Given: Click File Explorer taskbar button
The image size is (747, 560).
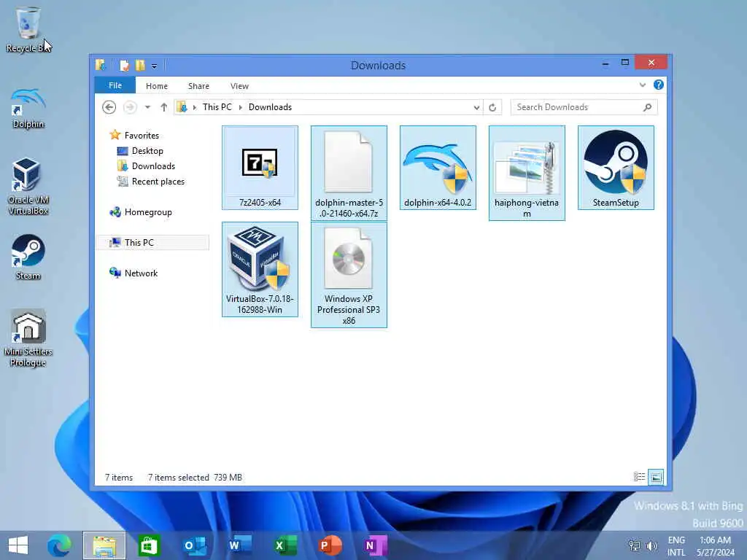Looking at the screenshot, I should (104, 545).
